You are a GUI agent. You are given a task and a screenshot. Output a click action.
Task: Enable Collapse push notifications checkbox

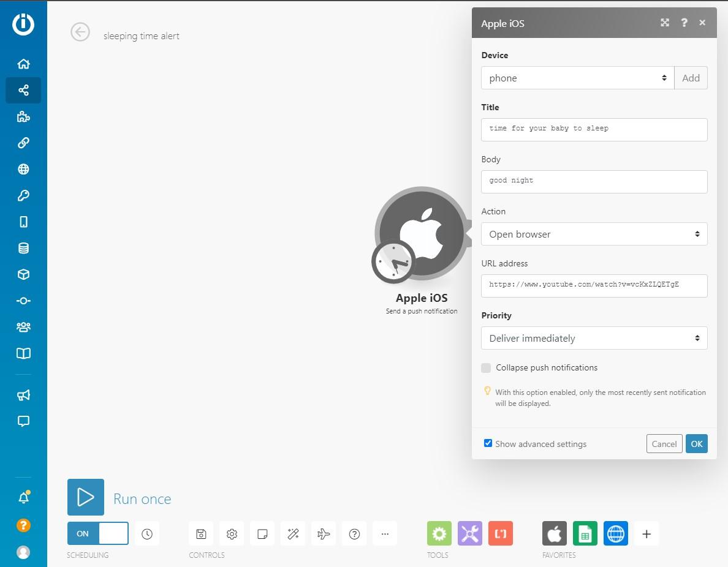point(486,368)
